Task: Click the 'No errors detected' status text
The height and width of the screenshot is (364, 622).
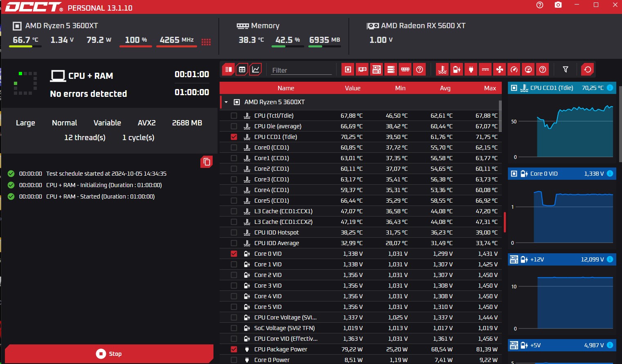Action: coord(88,94)
